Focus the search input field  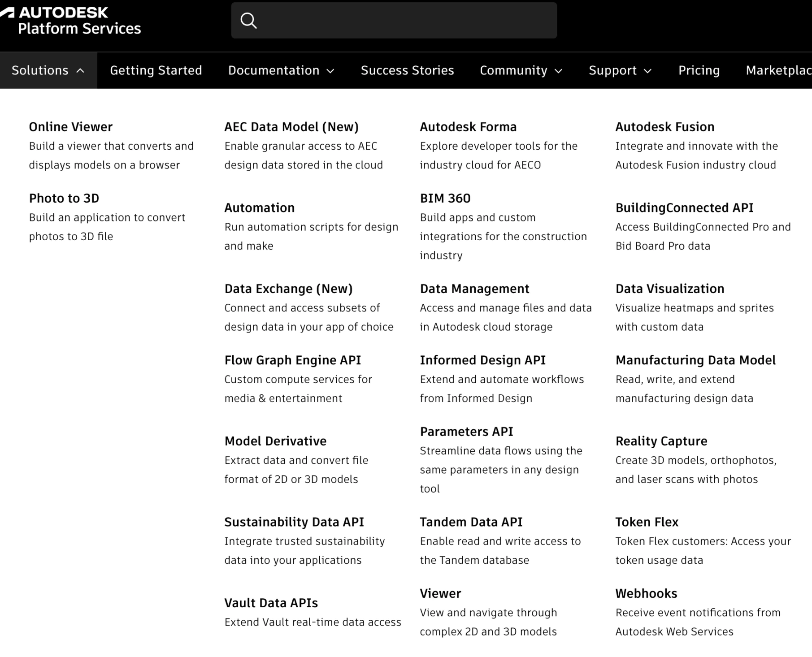tap(394, 21)
